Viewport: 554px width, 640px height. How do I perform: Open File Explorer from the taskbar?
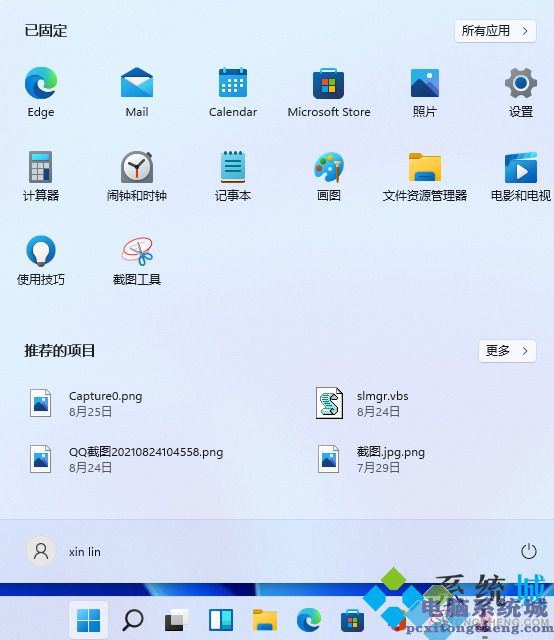(x=265, y=620)
